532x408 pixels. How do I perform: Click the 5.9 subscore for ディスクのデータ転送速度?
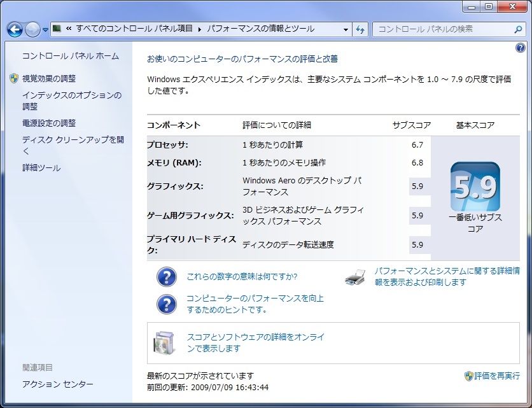pyautogui.click(x=417, y=244)
